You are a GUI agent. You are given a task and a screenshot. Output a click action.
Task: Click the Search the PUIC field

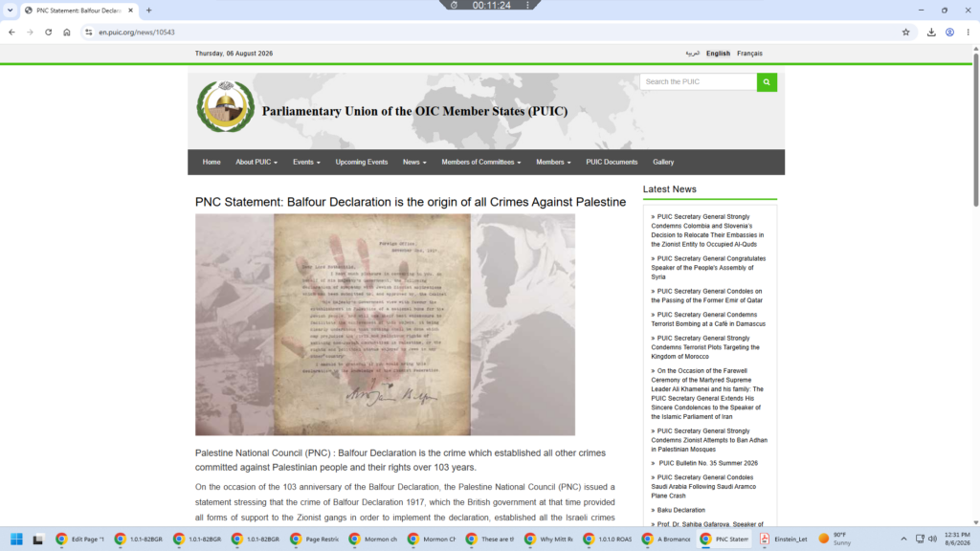pyautogui.click(x=698, y=82)
